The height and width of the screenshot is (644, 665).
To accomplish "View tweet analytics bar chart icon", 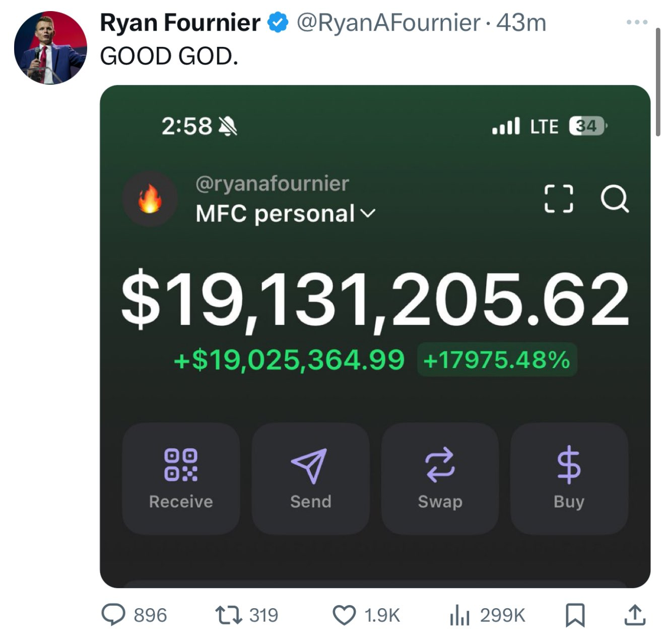I will click(459, 615).
